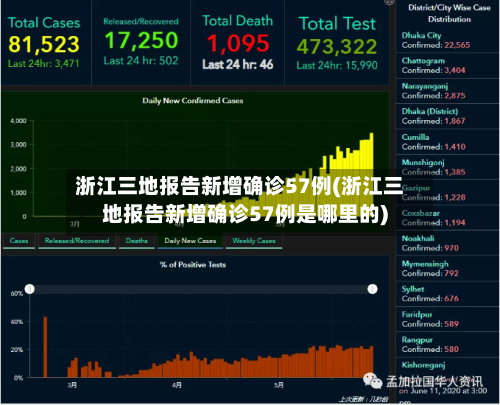Viewport: 500px width, 405px height.
Task: Click the death count 1,095
Action: click(x=238, y=44)
